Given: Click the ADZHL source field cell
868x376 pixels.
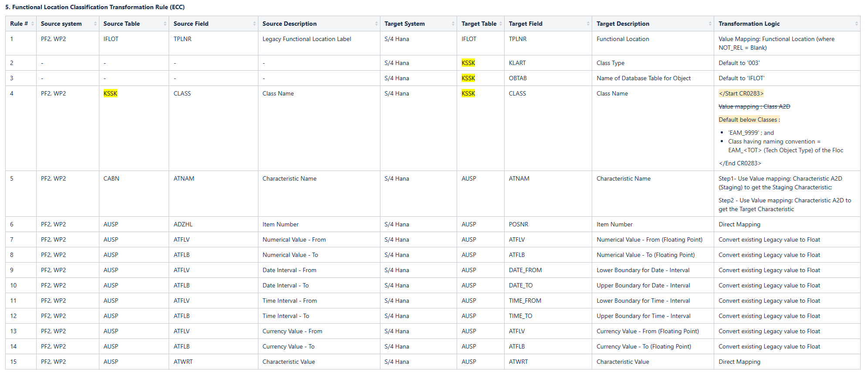Looking at the screenshot, I should point(183,224).
